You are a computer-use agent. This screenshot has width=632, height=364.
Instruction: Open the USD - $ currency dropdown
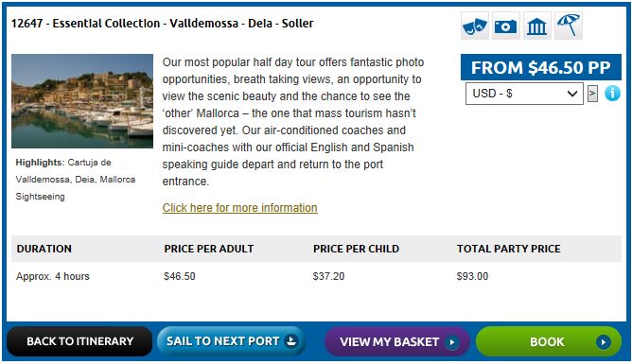pos(524,94)
